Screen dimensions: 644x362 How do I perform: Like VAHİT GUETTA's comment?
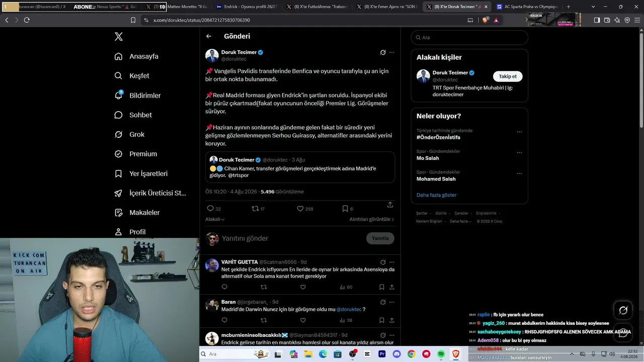(303, 287)
